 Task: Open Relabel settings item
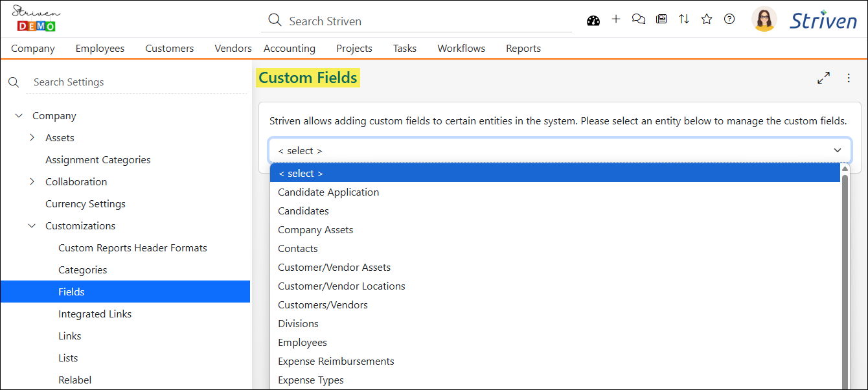75,380
